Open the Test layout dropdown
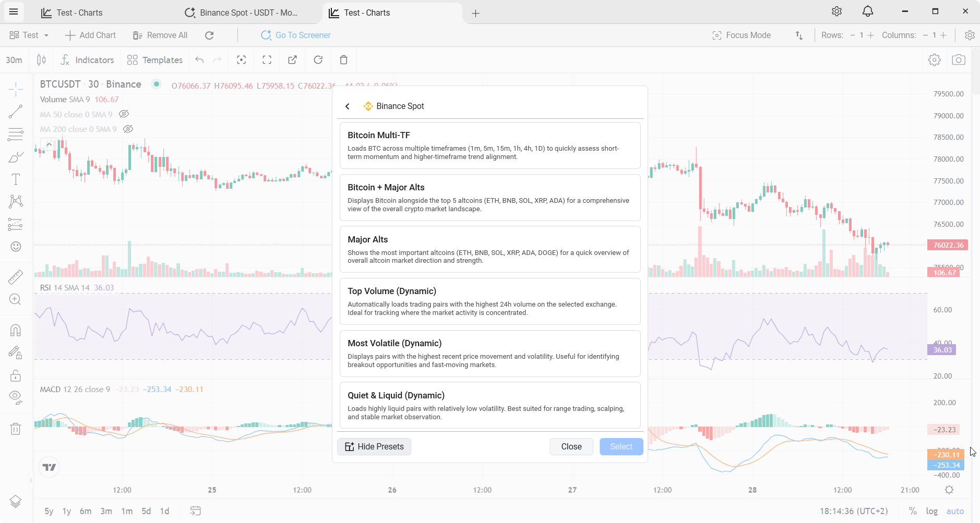Viewport: 980px width, 523px height. tap(30, 35)
